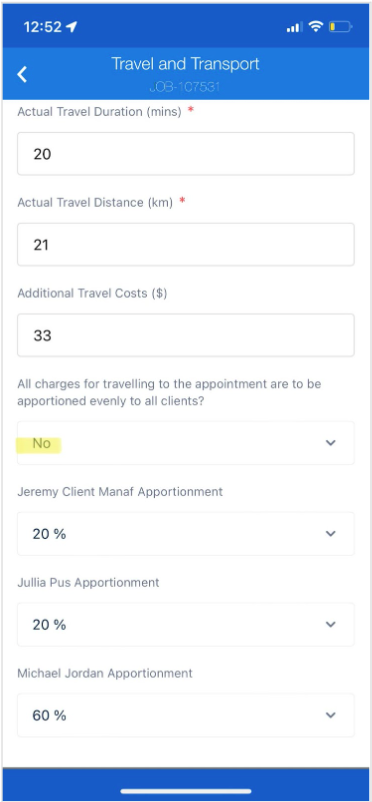Tap the JOB-107531 subtitle text
Screen dimensions: 372x802
pyautogui.click(x=185, y=87)
